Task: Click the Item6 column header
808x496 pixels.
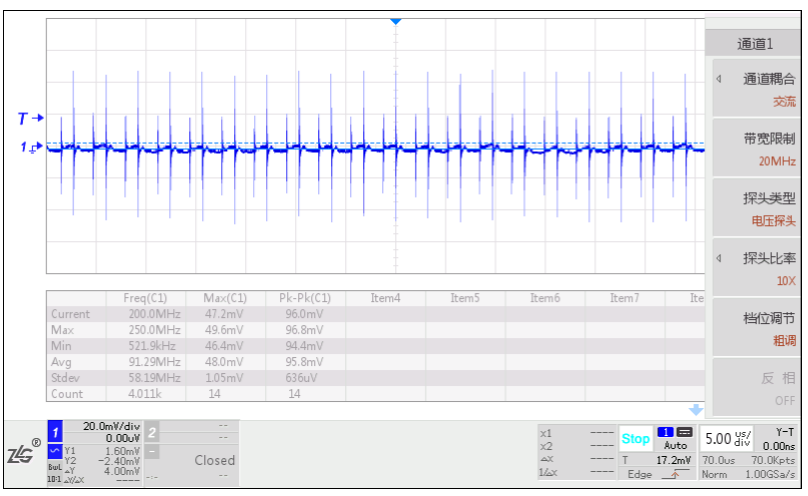Action: click(545, 298)
